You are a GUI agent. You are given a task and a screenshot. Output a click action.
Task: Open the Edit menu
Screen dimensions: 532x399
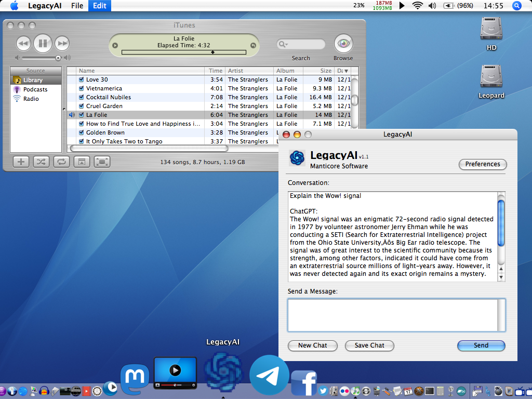coord(100,5)
